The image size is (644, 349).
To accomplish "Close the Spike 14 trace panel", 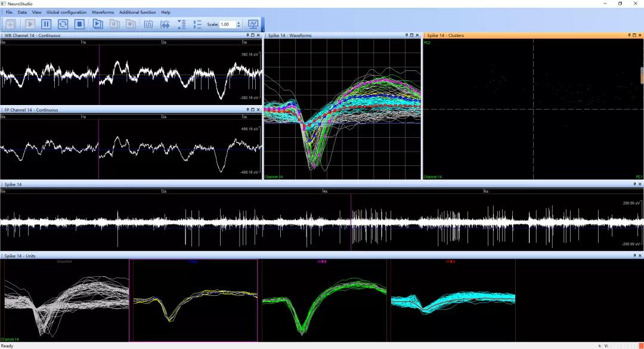I will (640, 184).
